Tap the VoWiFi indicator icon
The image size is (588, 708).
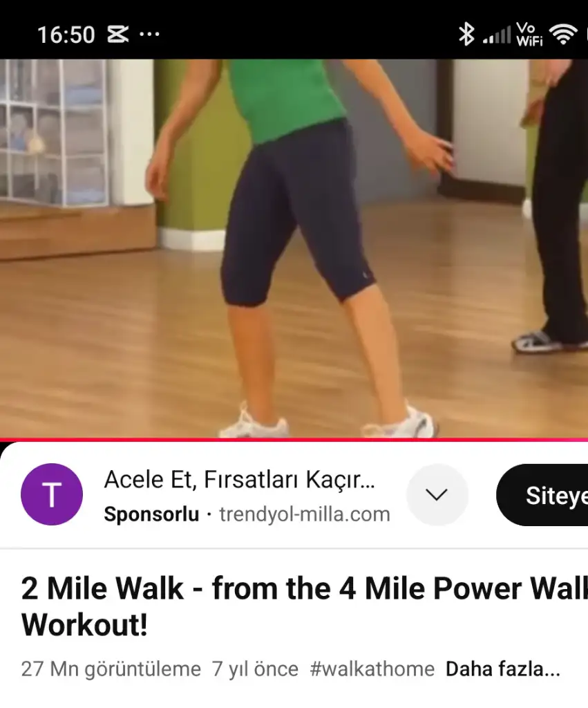point(529,35)
